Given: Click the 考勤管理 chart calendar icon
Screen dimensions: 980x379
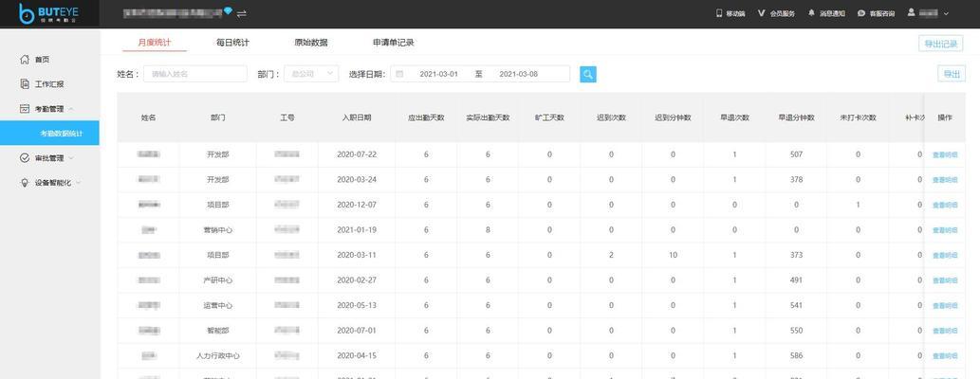Looking at the screenshot, I should pos(25,109).
